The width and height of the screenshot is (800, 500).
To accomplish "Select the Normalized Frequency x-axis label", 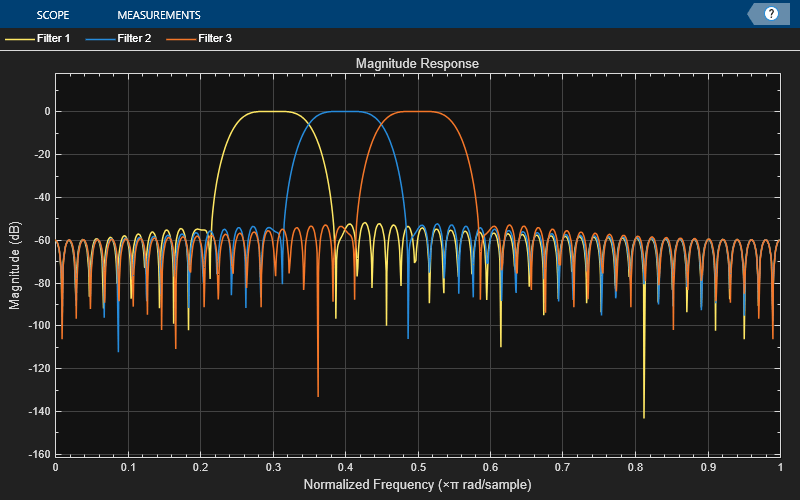I will click(x=417, y=485).
